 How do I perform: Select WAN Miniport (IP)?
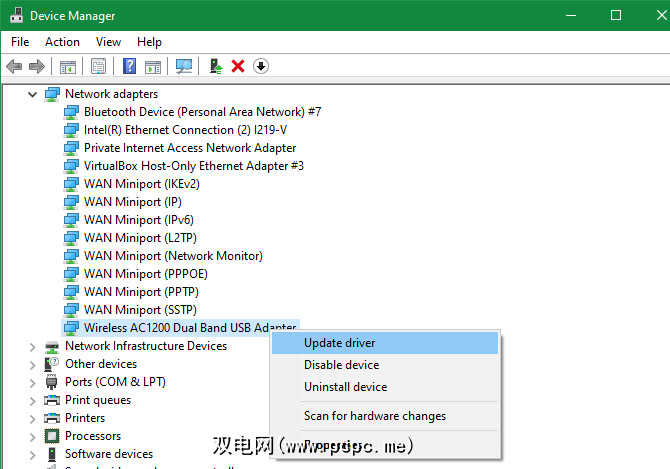click(x=132, y=202)
